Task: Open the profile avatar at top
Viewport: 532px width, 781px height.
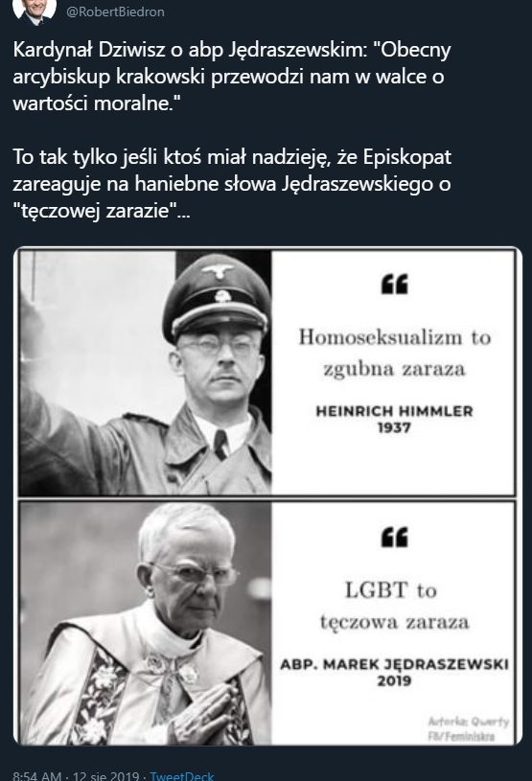Action: click(35, 10)
